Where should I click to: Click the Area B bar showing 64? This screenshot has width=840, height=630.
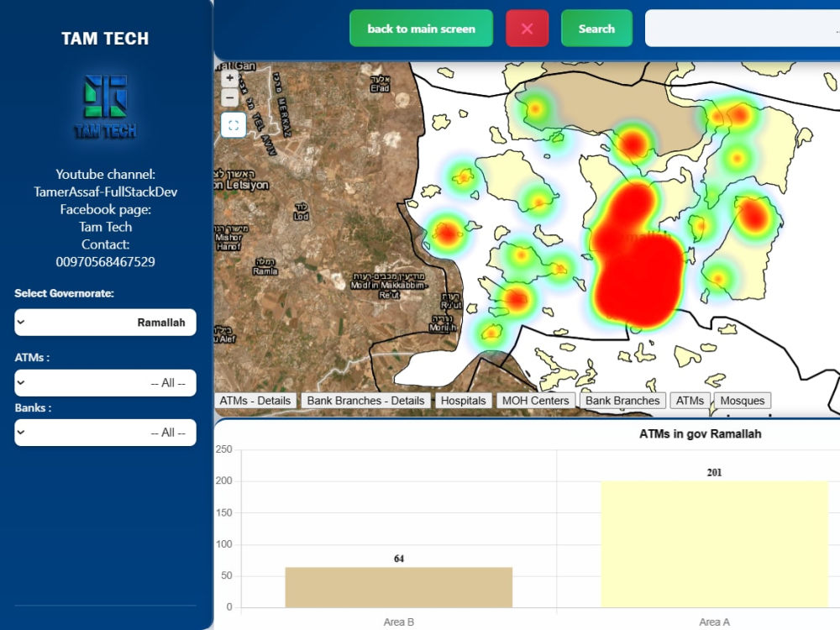(398, 587)
